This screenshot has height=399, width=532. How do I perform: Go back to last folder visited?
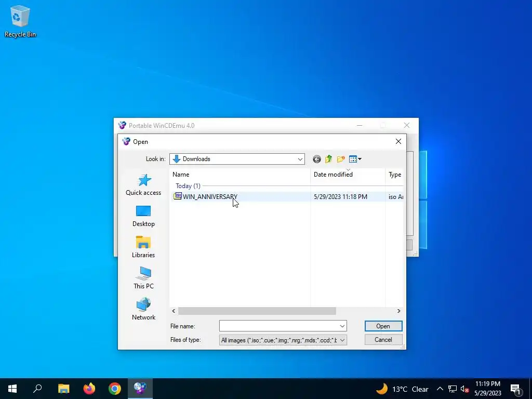[x=316, y=159]
